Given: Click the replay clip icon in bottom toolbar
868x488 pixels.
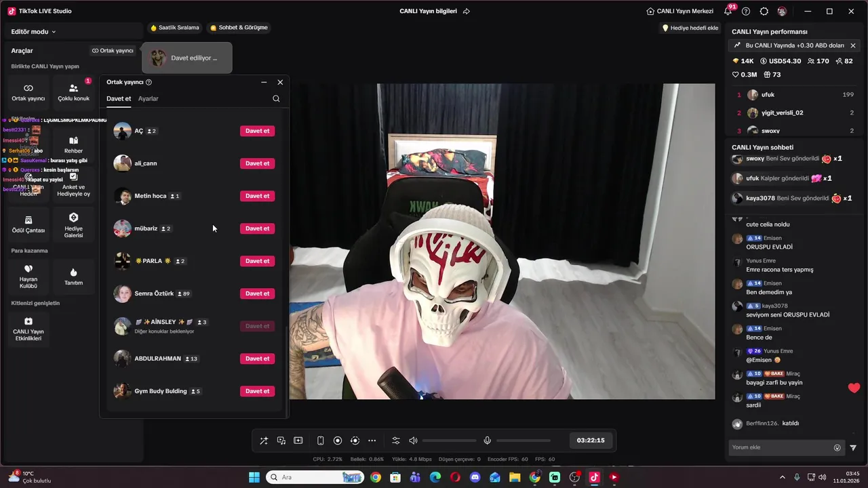Looking at the screenshot, I should point(355,441).
